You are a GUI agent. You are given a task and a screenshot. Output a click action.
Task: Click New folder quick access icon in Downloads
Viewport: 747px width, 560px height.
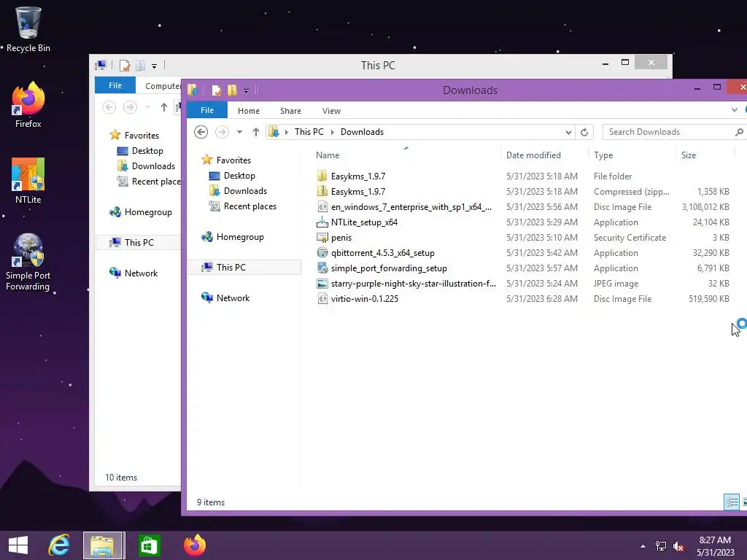pyautogui.click(x=232, y=90)
